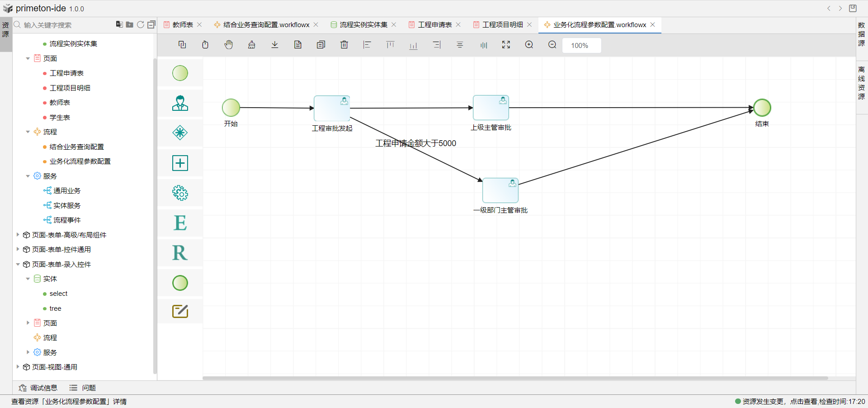Click the fit-to-screen expand icon
Screen dimensions: 868x408
[506, 45]
